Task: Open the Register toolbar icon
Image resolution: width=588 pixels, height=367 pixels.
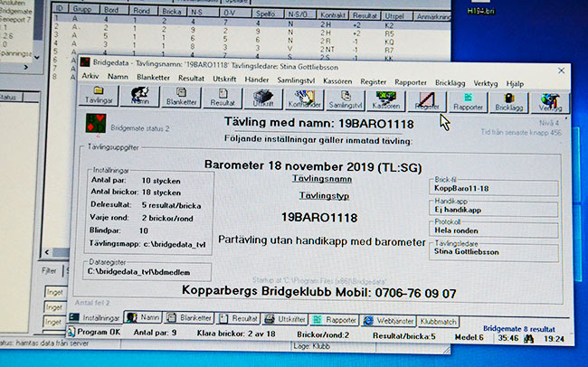Action: click(x=427, y=101)
